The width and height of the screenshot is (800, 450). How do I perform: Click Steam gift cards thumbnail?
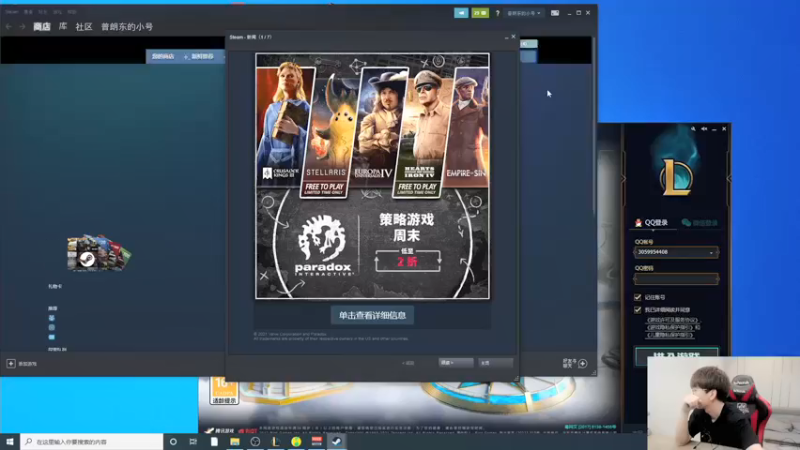99,253
